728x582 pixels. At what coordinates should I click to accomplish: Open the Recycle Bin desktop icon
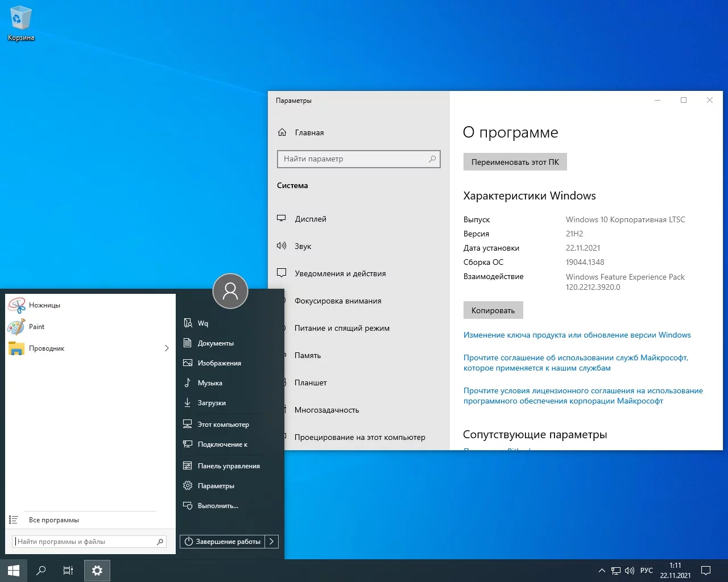[20, 24]
